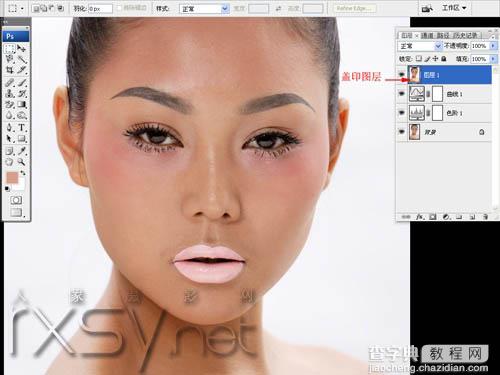Select the Healing Brush tool
The height and width of the screenshot is (375, 500).
10,82
